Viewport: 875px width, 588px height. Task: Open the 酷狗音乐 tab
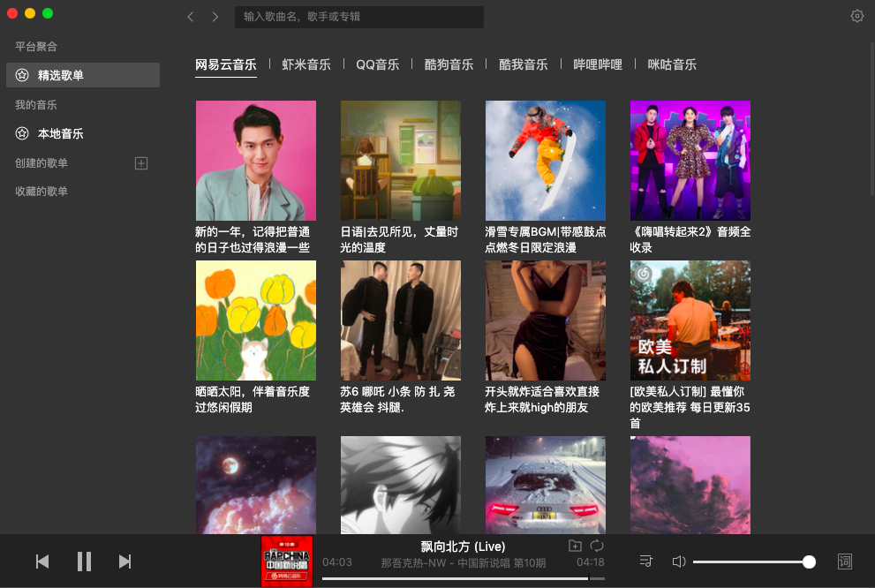coord(449,64)
